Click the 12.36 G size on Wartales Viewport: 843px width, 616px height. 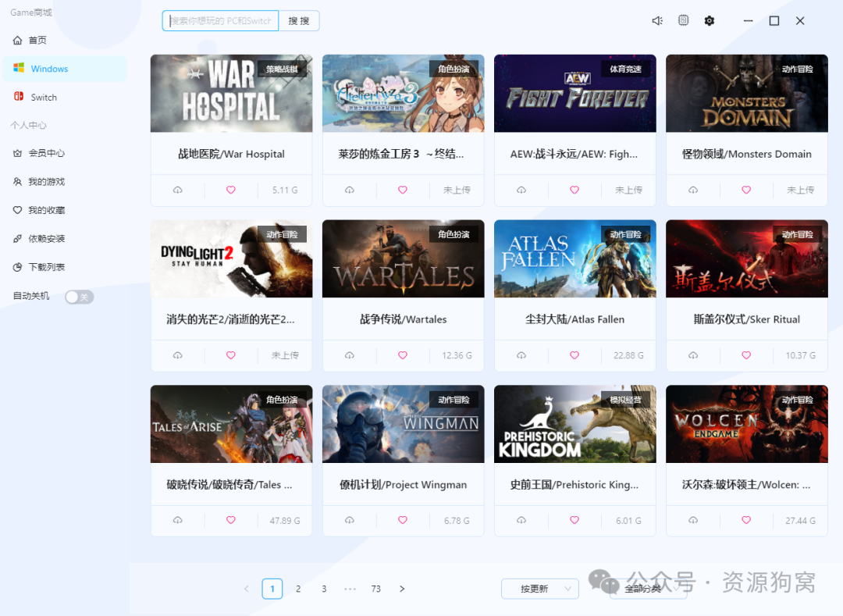coord(457,355)
